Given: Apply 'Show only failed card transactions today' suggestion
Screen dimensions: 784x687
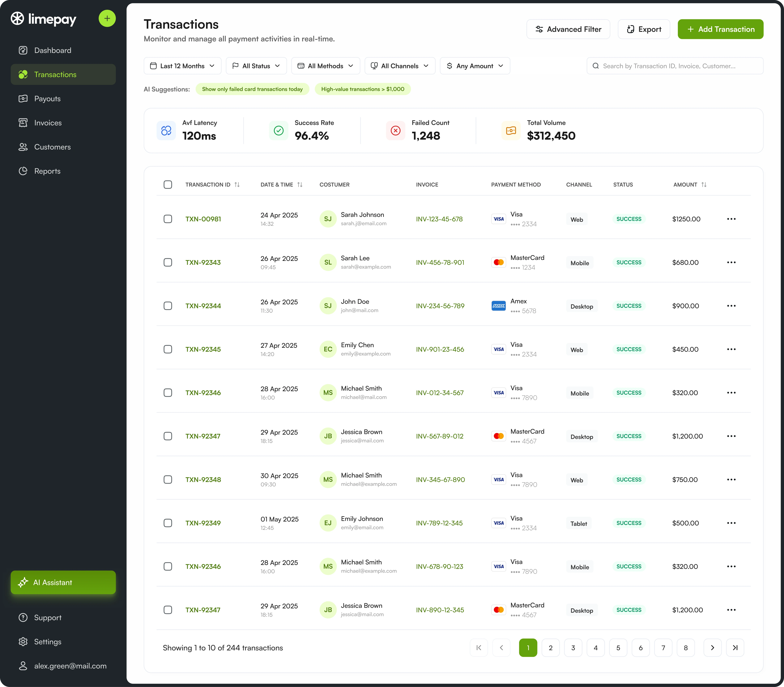Looking at the screenshot, I should coord(252,89).
